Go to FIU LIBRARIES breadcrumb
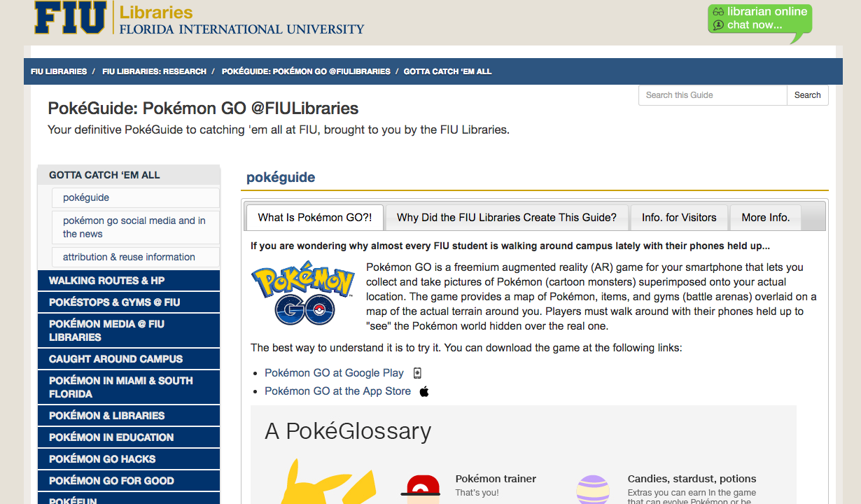861x504 pixels. point(59,71)
